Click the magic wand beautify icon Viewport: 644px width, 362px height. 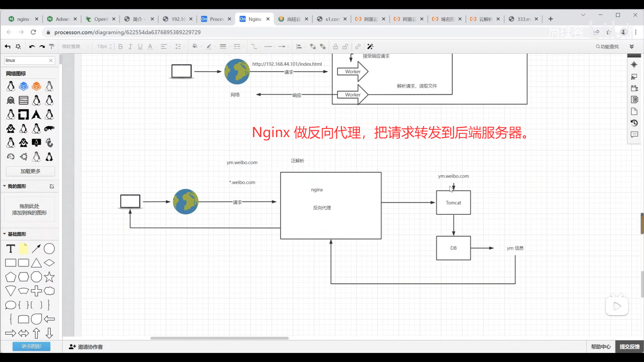pyautogui.click(x=370, y=47)
